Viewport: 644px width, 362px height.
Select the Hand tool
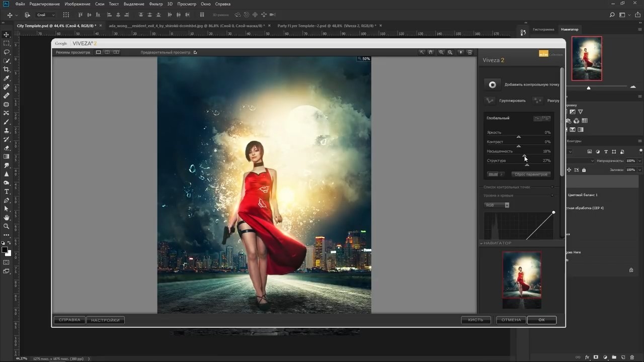[7, 218]
